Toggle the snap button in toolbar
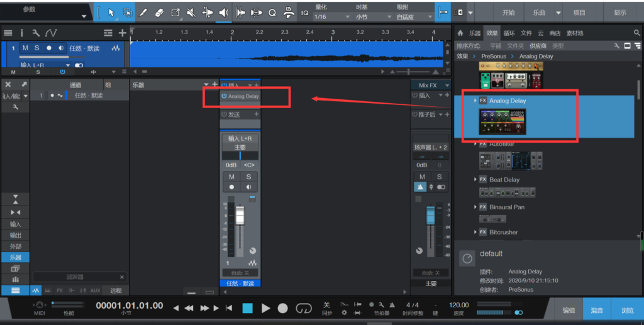The width and height of the screenshot is (644, 325). (443, 13)
